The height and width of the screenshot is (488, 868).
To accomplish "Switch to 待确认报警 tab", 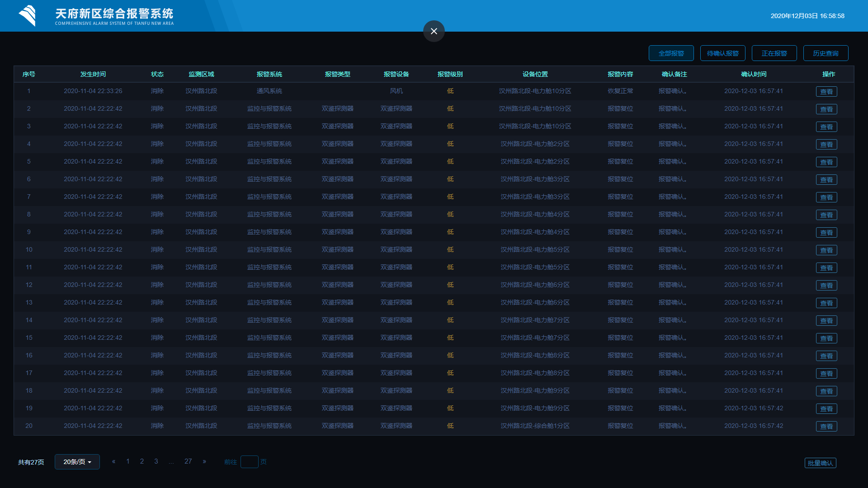I will [x=722, y=53].
